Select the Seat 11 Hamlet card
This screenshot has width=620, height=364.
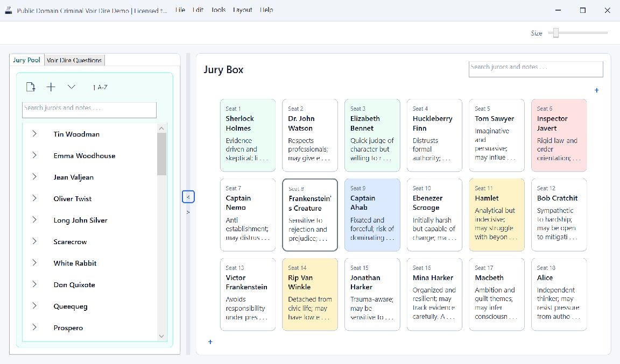point(497,215)
